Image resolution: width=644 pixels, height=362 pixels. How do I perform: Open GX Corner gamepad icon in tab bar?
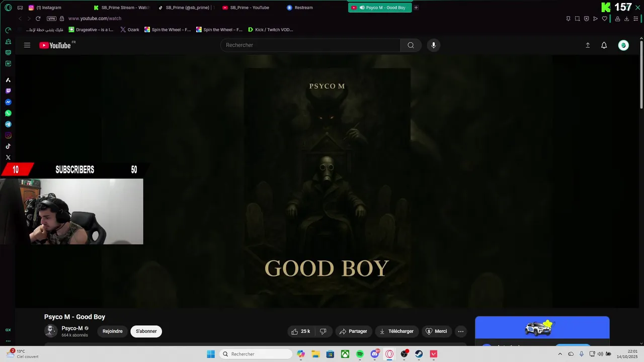click(20, 8)
